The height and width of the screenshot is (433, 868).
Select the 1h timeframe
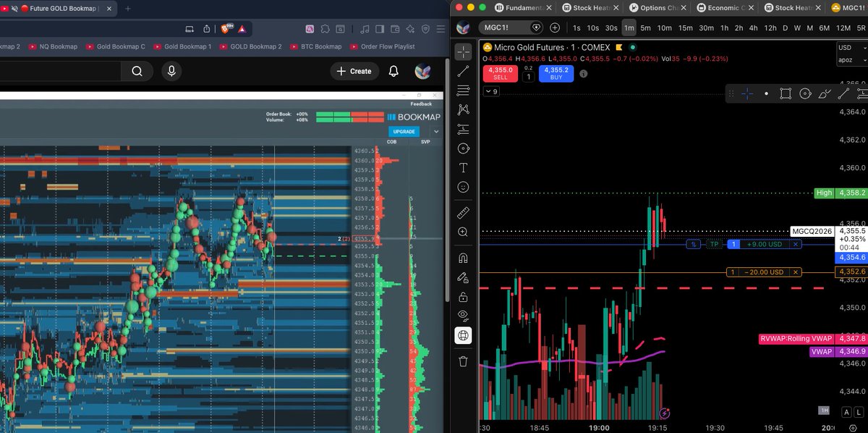(724, 28)
